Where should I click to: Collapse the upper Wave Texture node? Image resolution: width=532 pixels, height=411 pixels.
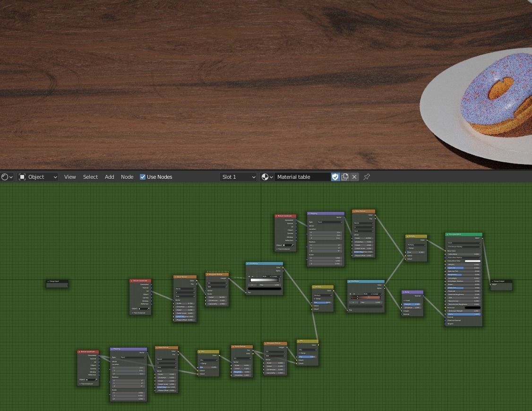pyautogui.click(x=354, y=211)
